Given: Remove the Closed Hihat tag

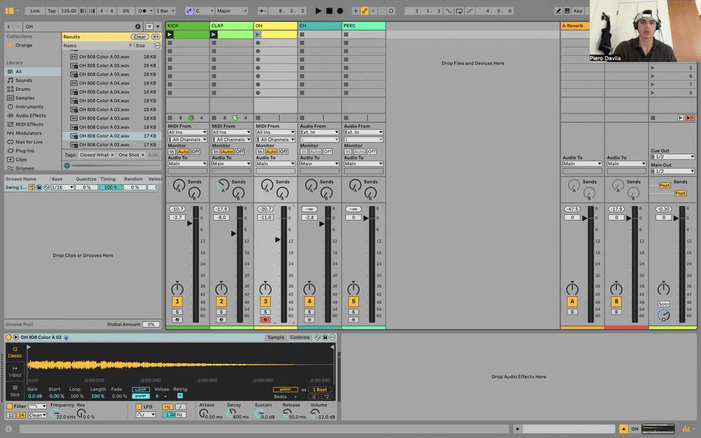Looking at the screenshot, I should pos(112,155).
